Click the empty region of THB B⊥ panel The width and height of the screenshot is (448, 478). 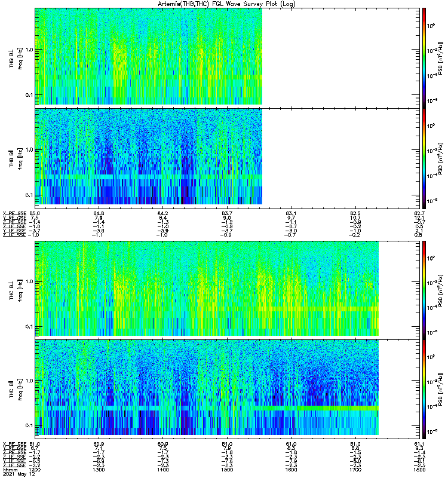[340, 58]
